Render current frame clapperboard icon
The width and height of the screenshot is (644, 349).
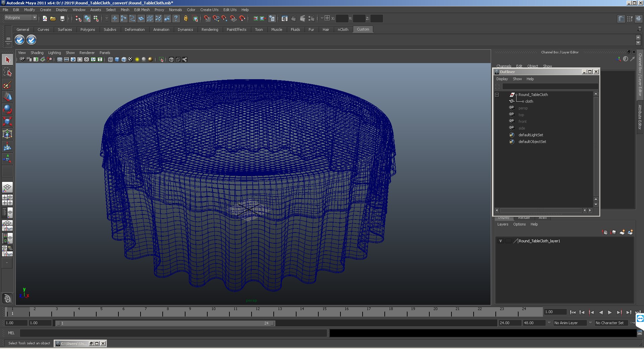pos(293,18)
